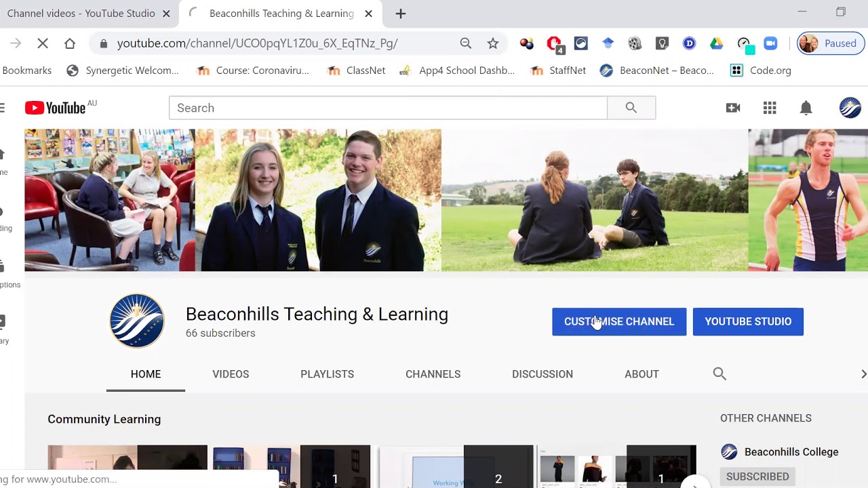Open YouTube Studio button

(748, 321)
